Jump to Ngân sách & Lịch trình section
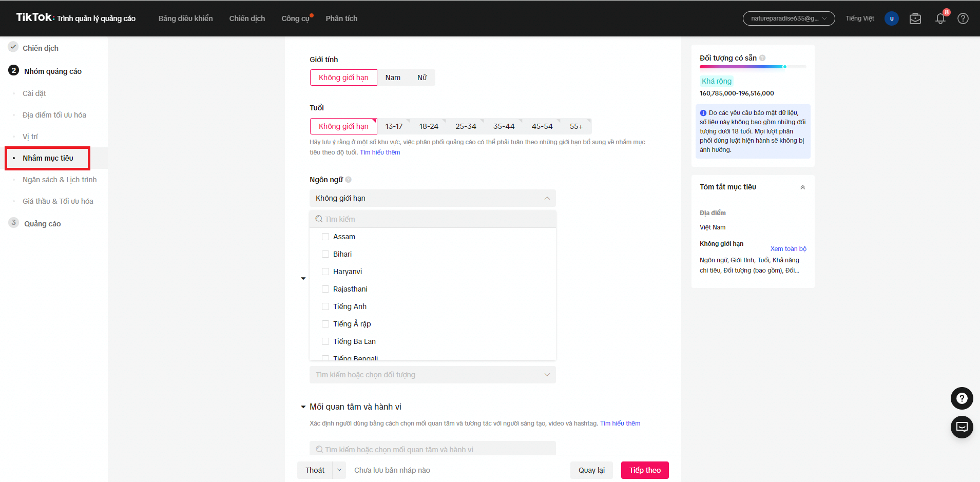The width and height of the screenshot is (980, 482). [60, 180]
